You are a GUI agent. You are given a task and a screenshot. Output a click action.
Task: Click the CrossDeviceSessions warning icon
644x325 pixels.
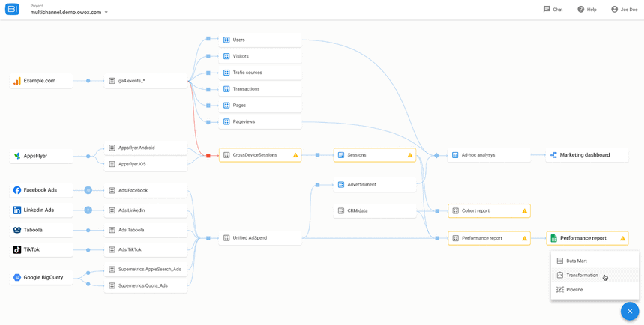[295, 155]
